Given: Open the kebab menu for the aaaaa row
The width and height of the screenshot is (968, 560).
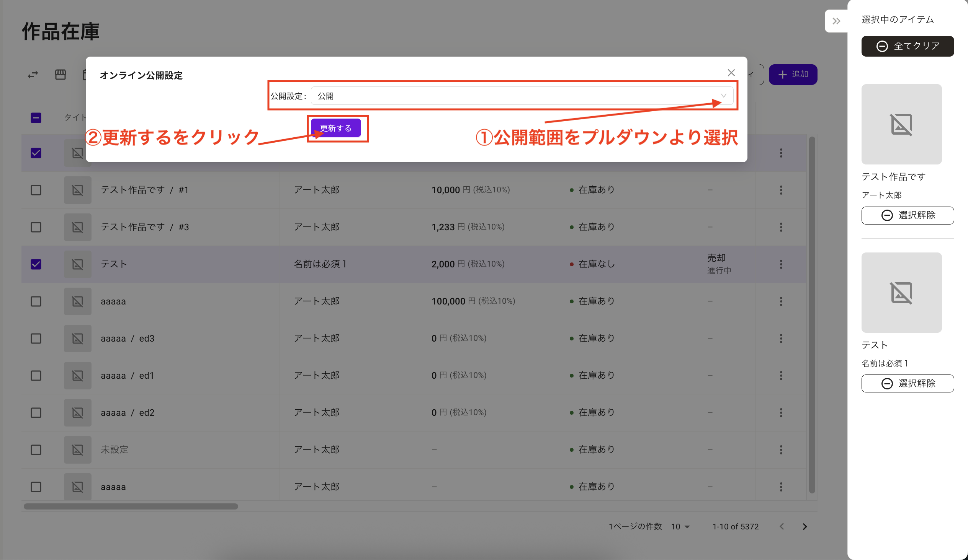Looking at the screenshot, I should point(781,301).
